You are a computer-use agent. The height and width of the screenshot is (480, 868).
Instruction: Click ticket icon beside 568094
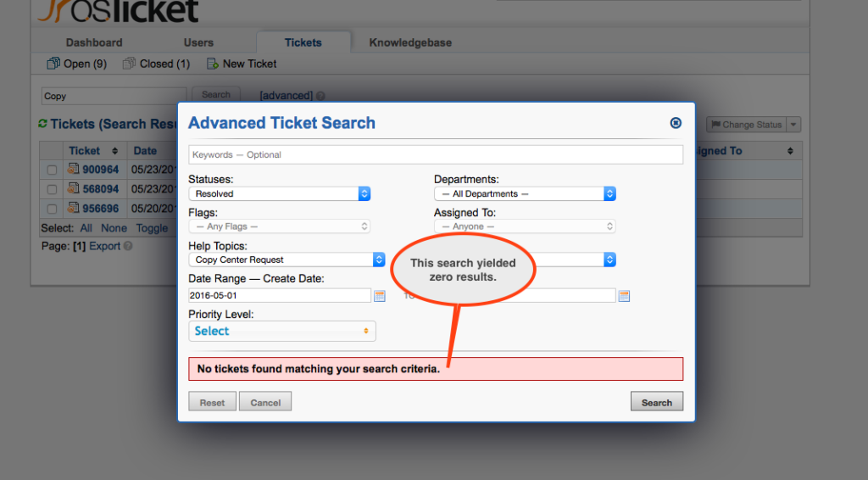pyautogui.click(x=73, y=188)
